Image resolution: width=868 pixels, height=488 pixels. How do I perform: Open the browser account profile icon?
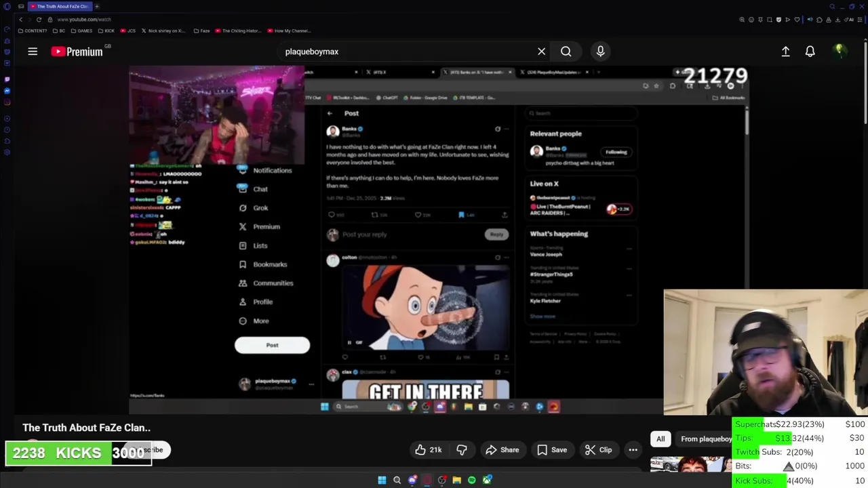click(x=829, y=20)
